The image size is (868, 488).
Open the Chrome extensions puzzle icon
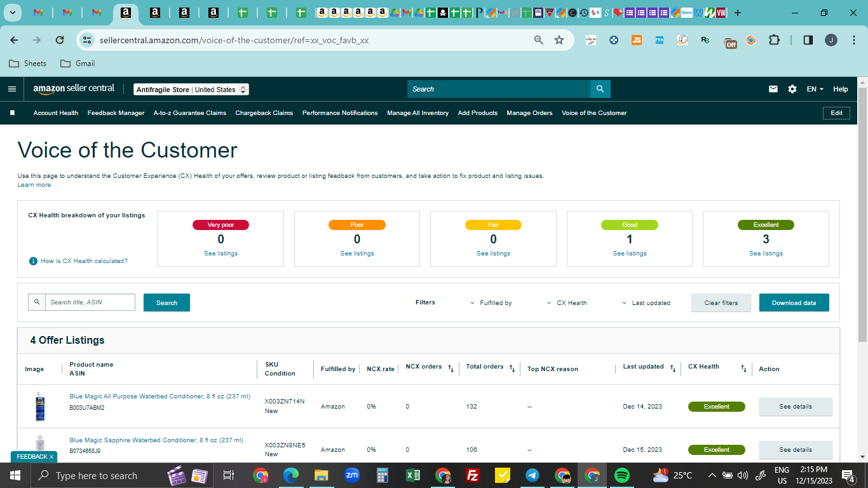(x=774, y=40)
